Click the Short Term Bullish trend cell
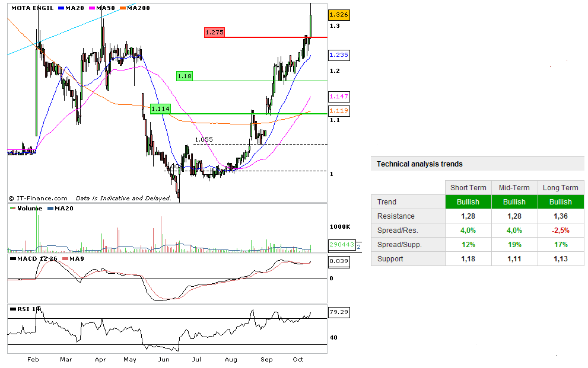 [468, 202]
